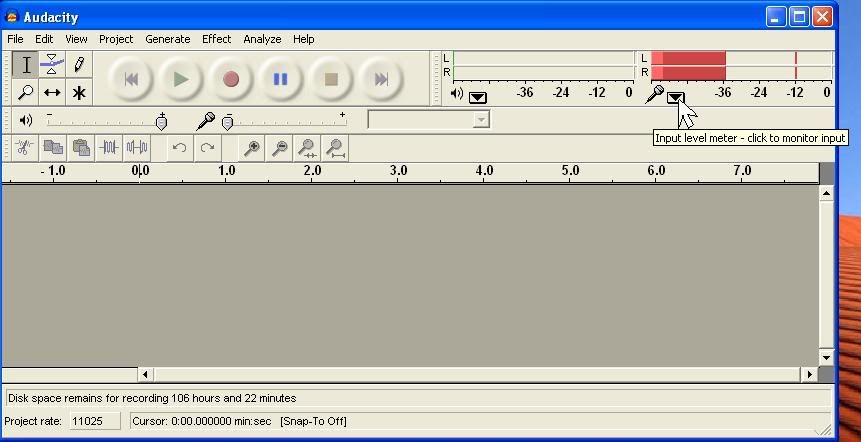Viewport: 861px width, 442px height.
Task: Open the Help menu
Action: point(303,39)
